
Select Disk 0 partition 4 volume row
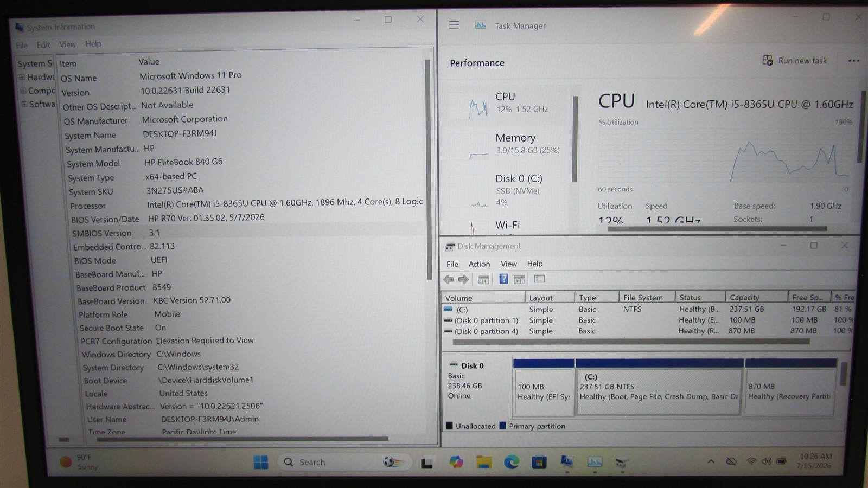(648, 331)
